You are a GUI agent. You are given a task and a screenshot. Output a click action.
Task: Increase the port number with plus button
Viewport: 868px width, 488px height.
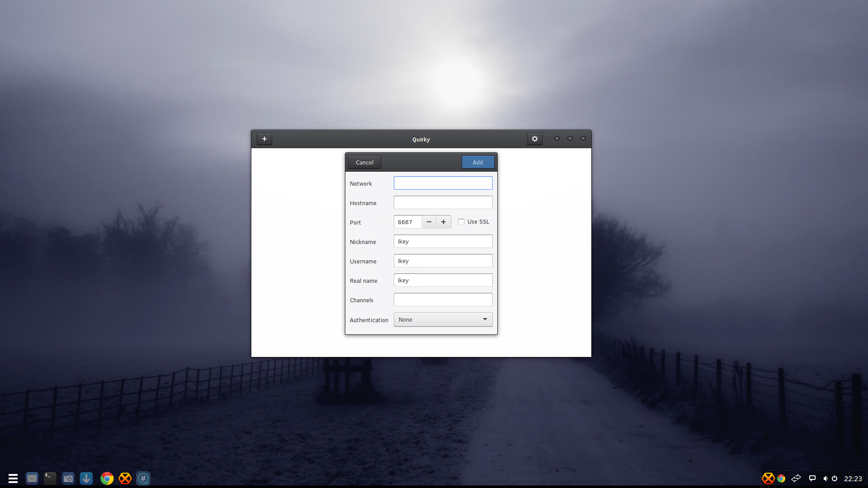point(443,222)
